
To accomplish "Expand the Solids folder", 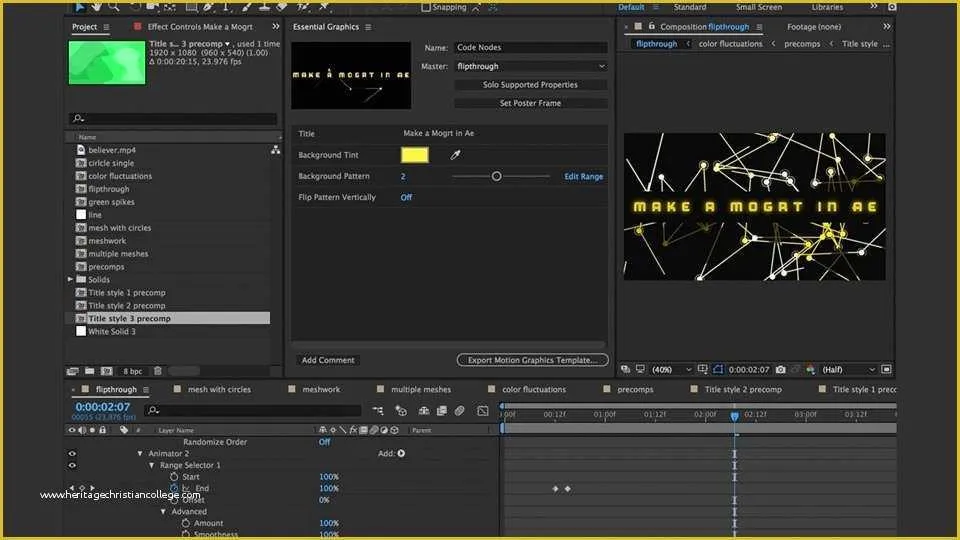I will tap(70, 279).
